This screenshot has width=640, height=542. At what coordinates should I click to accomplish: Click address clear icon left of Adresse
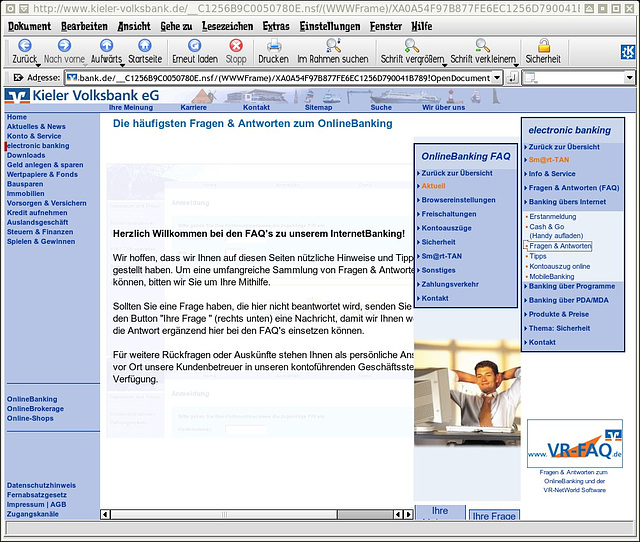point(18,78)
